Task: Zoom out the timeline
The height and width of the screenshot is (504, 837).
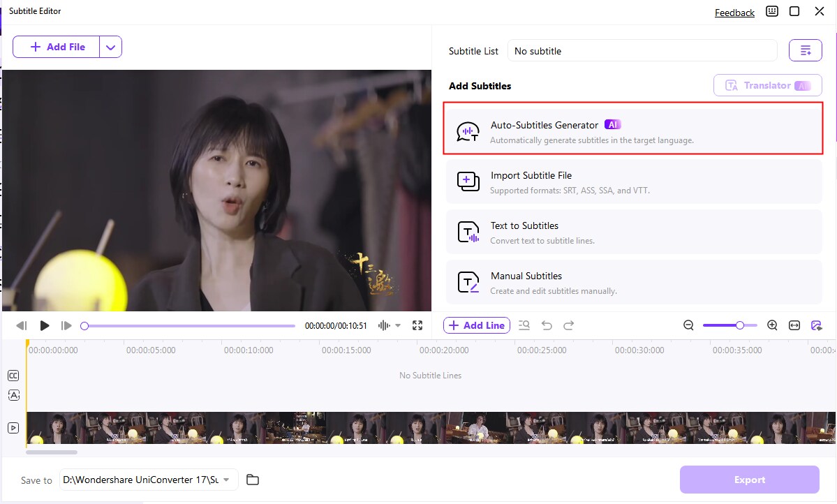Action: [x=688, y=325]
